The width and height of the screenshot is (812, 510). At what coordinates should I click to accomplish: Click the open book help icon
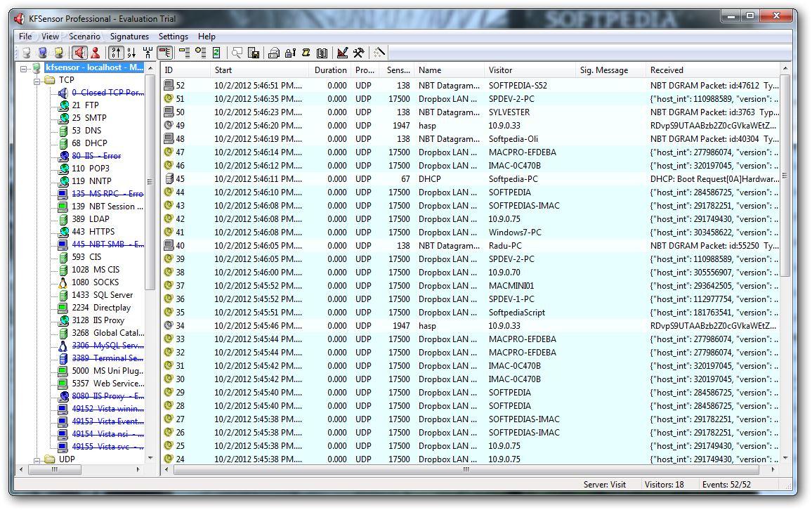coord(322,53)
